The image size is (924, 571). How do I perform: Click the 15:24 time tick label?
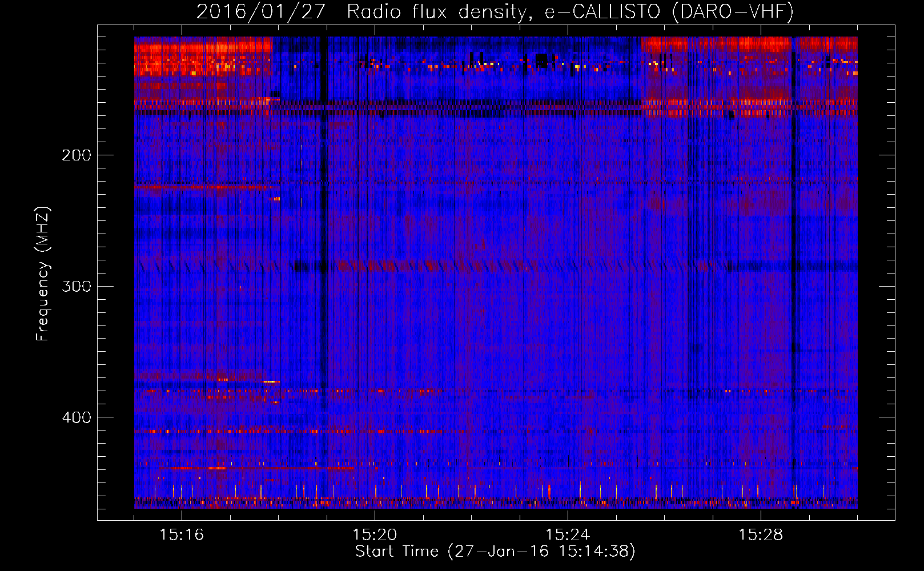coord(568,535)
